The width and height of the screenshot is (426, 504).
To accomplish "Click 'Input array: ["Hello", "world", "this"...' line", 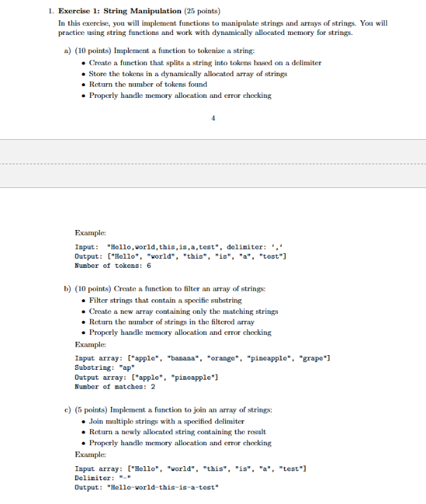I will click(x=190, y=469).
